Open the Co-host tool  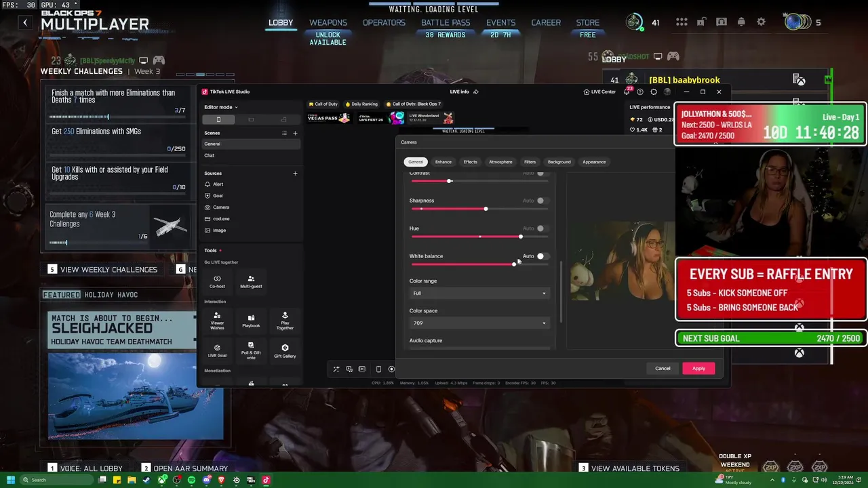coord(217,281)
